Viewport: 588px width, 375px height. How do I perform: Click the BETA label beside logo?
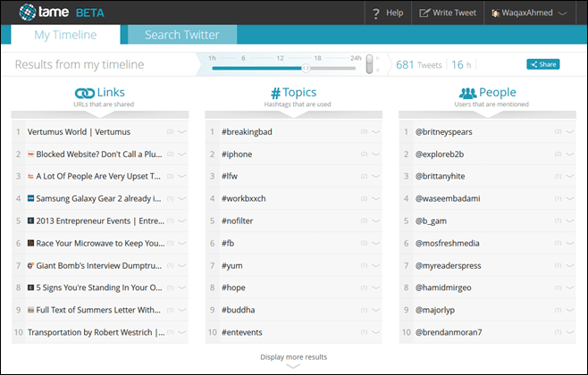tap(90, 13)
